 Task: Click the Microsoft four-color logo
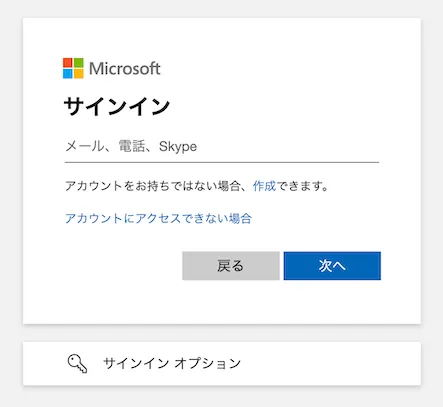tap(73, 68)
